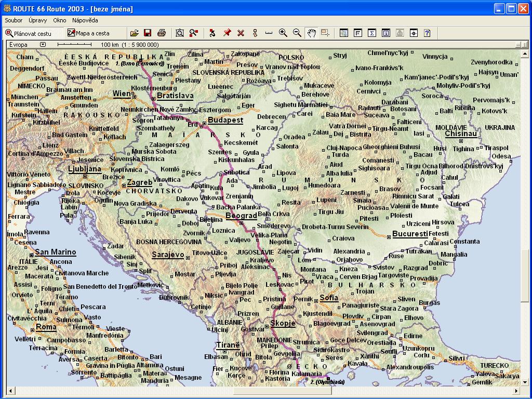Image resolution: width=532 pixels, height=399 pixels.
Task: Click the Dubrovnik city label
Action: 174,298
